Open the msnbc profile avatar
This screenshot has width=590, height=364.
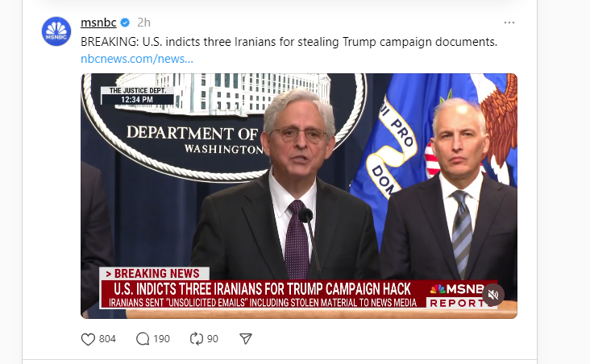pyautogui.click(x=56, y=30)
